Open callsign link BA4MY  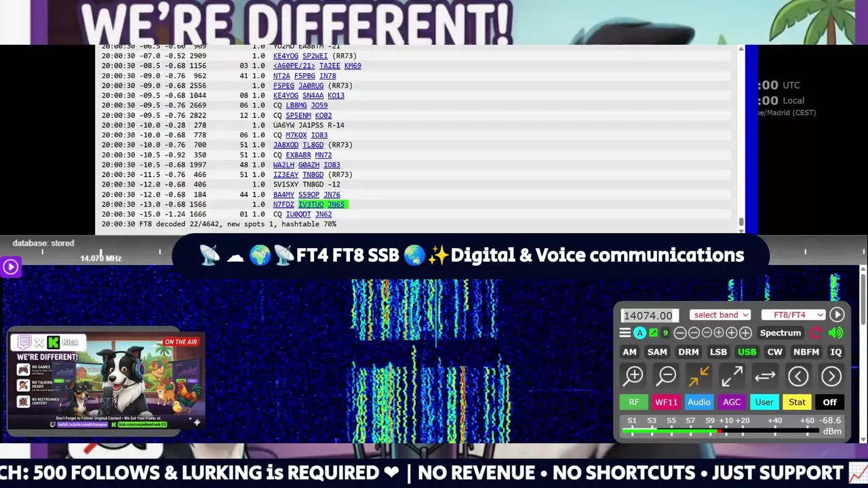283,195
